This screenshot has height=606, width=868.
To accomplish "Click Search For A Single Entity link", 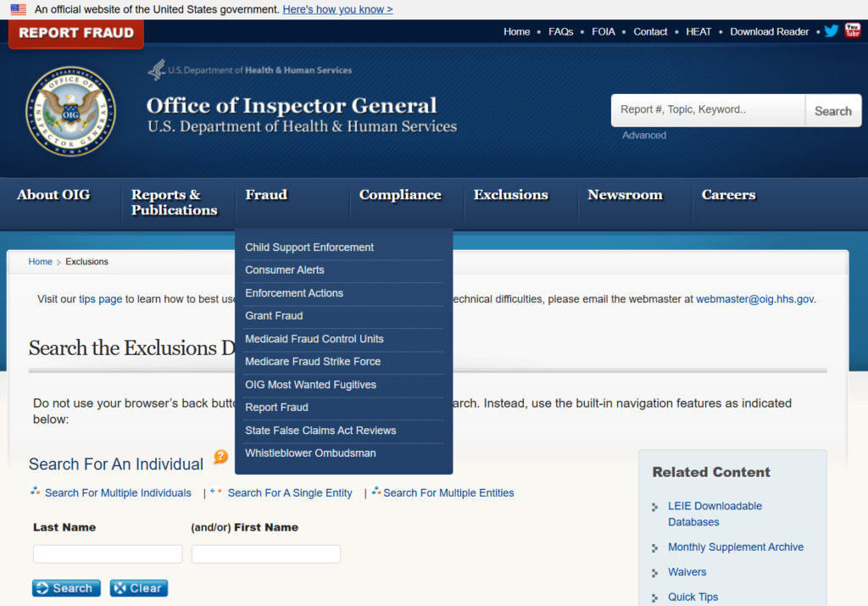I will (290, 493).
